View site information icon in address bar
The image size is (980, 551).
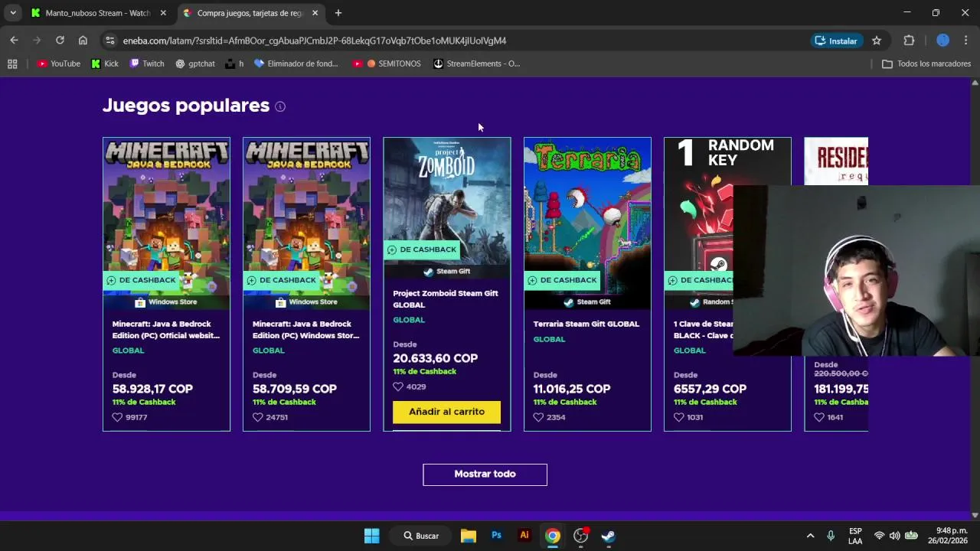[110, 41]
